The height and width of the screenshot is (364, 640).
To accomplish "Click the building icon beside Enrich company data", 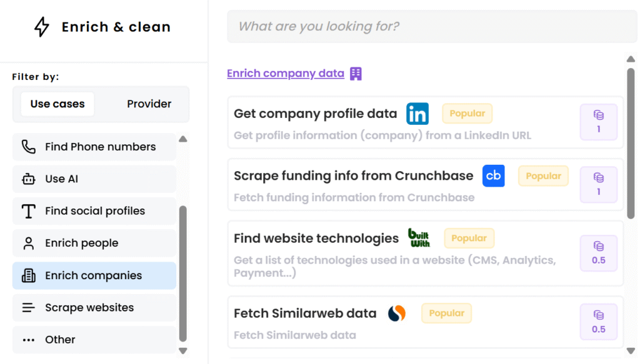I will point(356,74).
